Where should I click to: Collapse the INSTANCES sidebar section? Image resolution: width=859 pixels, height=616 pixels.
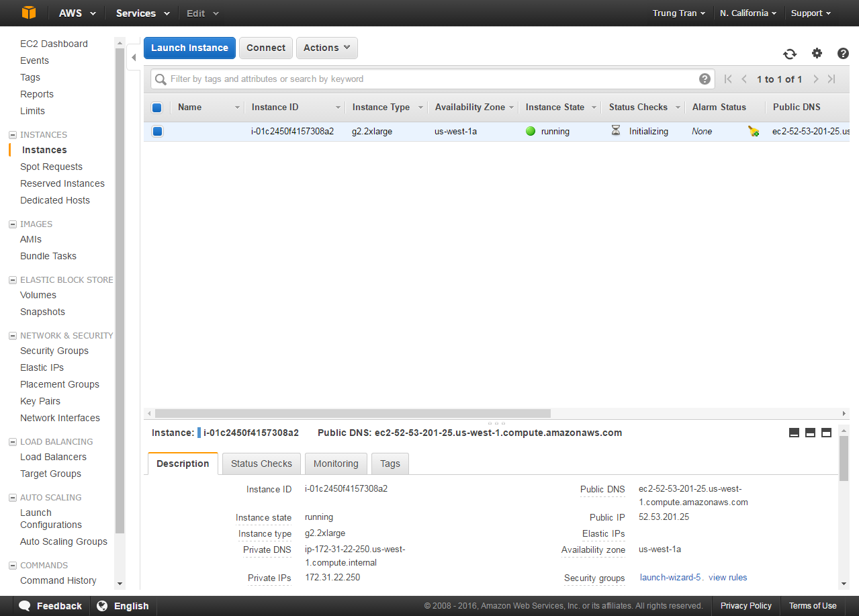(x=13, y=134)
